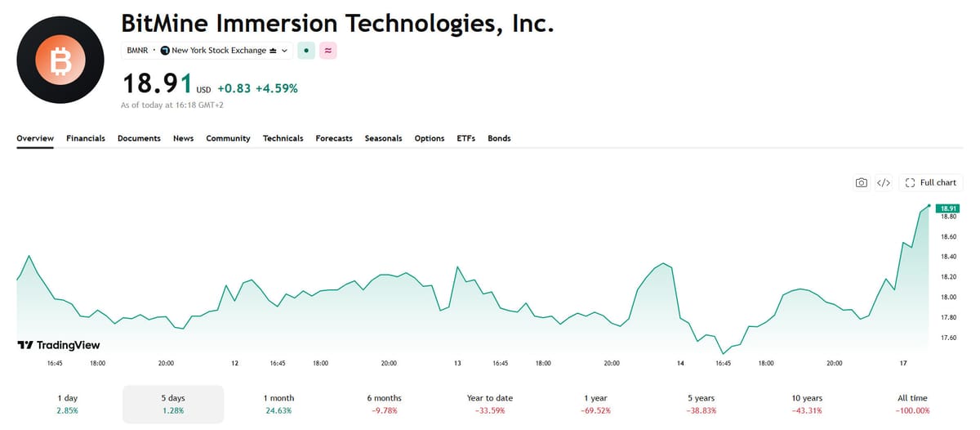The width and height of the screenshot is (980, 430).
Task: Take a chart snapshot with camera icon
Action: [861, 183]
